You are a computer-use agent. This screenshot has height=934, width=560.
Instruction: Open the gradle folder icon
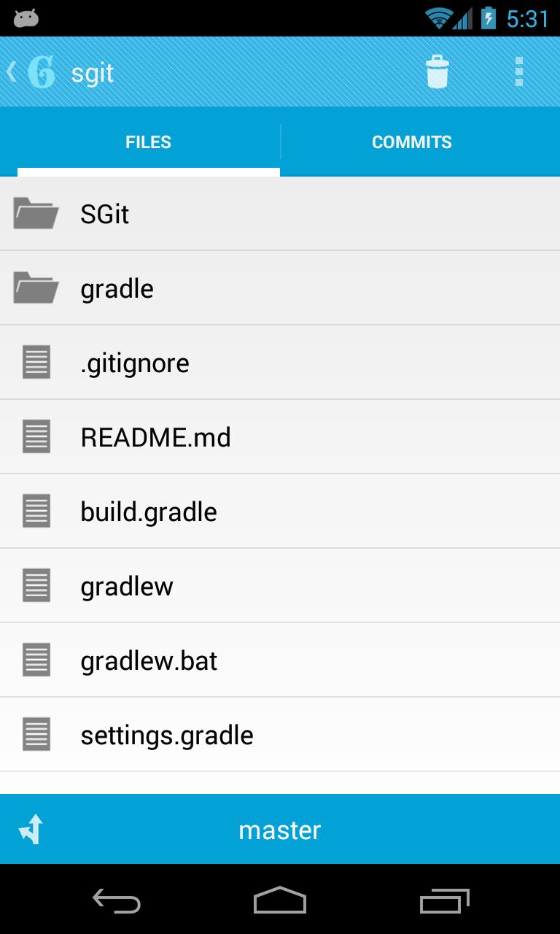tap(36, 288)
